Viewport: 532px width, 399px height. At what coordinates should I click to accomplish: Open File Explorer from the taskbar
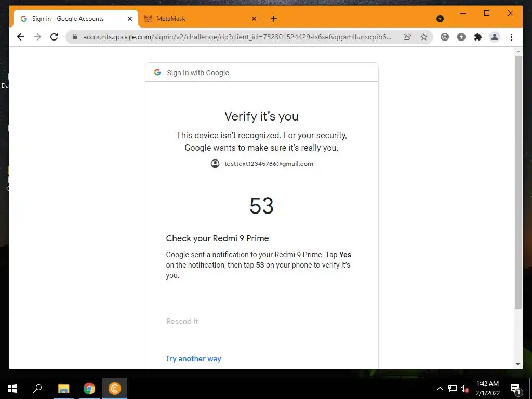pyautogui.click(x=63, y=389)
